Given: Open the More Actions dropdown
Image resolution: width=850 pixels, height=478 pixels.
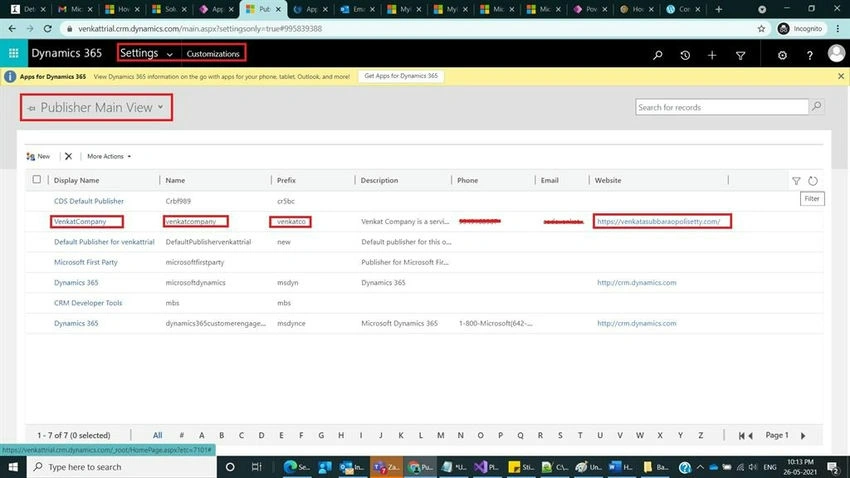Looking at the screenshot, I should (x=109, y=156).
